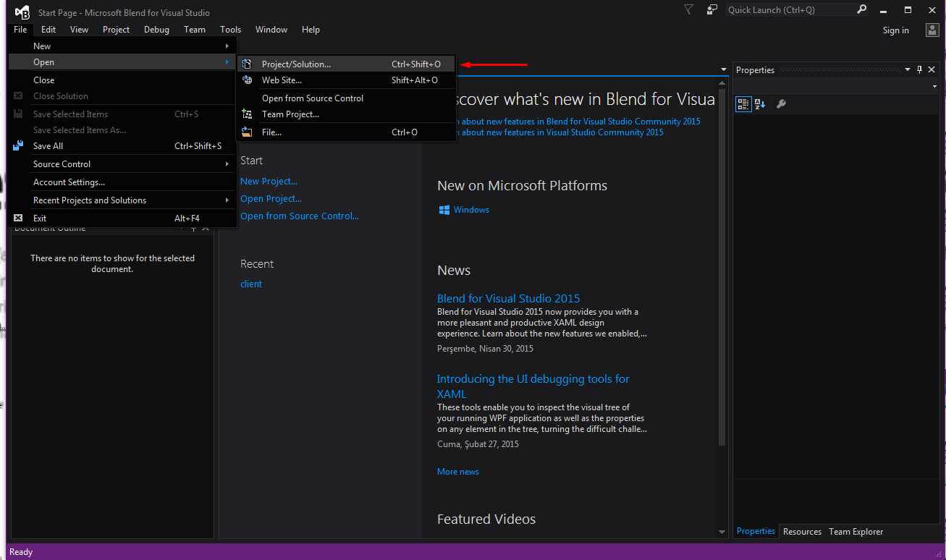
Task: Open the Help menu
Action: 311,30
